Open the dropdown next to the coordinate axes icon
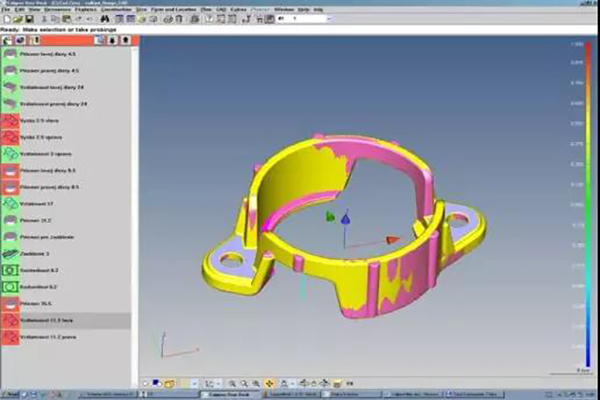Viewport: 600px width, 400px height. point(218,384)
